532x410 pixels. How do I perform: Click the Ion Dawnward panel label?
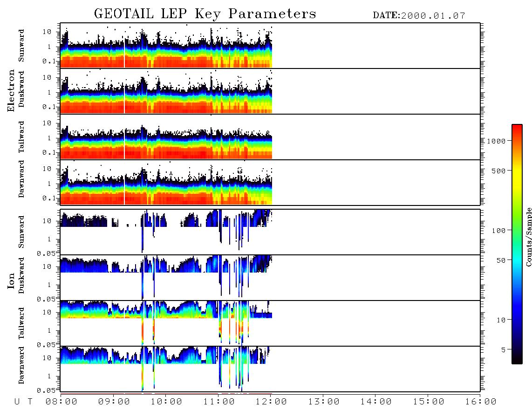21,365
